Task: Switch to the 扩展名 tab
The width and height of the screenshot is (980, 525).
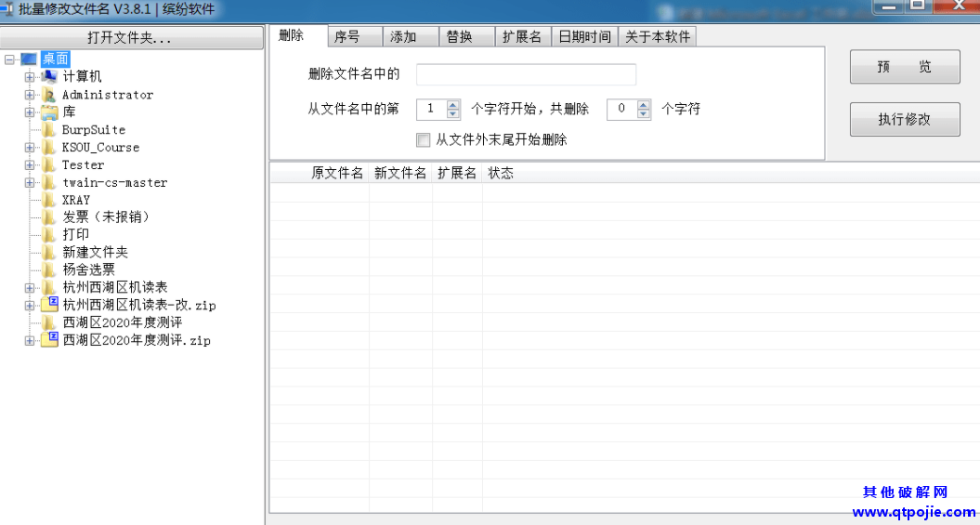Action: click(x=523, y=37)
